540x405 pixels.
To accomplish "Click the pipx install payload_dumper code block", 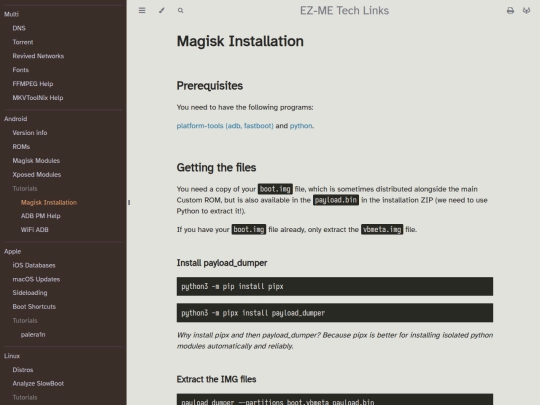I will 335,313.
